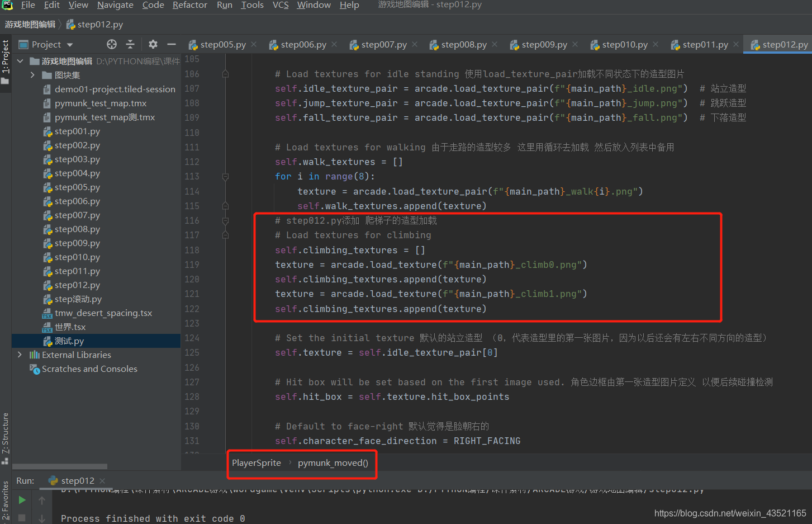Click the down arrow in Run panel
Screen dimensions: 812x524
[x=42, y=518]
